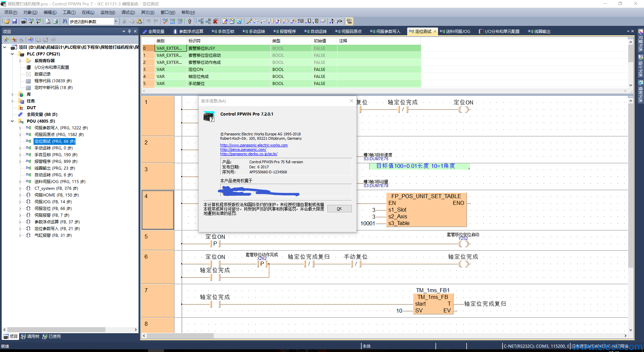Select the pencil draw-line tool

pos(249,21)
